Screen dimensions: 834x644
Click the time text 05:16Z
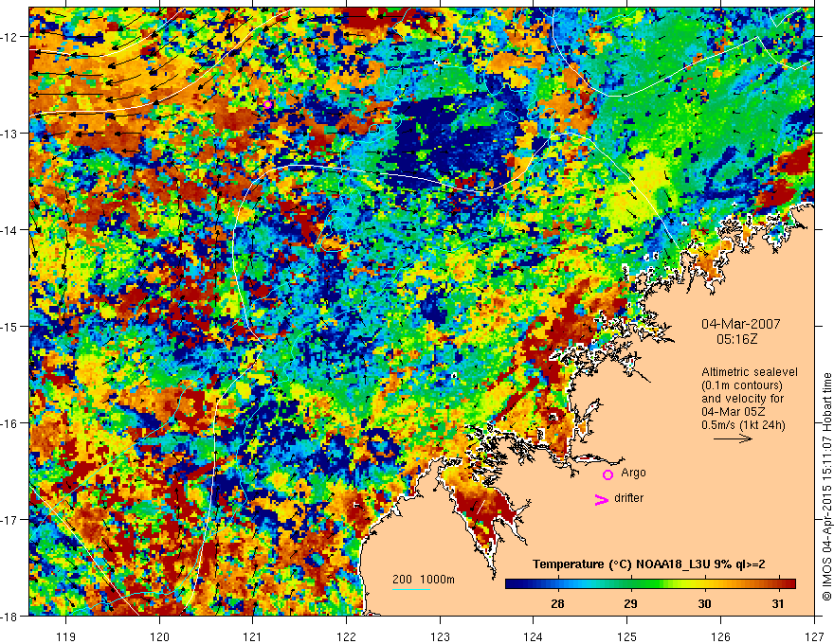736,338
